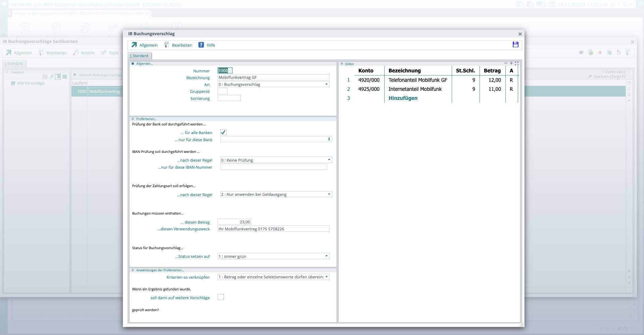644x335 pixels.
Task: Toggle the 'für alle Banken' checkbox
Action: pos(223,132)
